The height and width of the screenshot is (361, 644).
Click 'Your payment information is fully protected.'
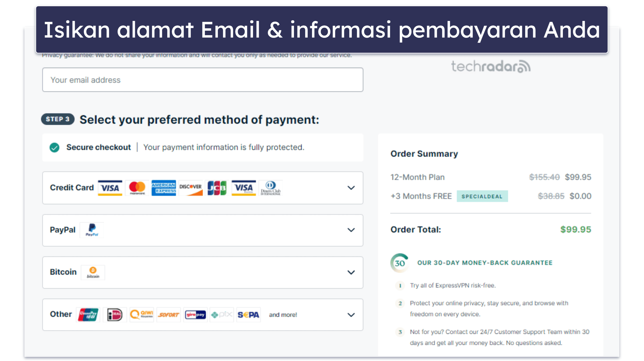coord(224,147)
